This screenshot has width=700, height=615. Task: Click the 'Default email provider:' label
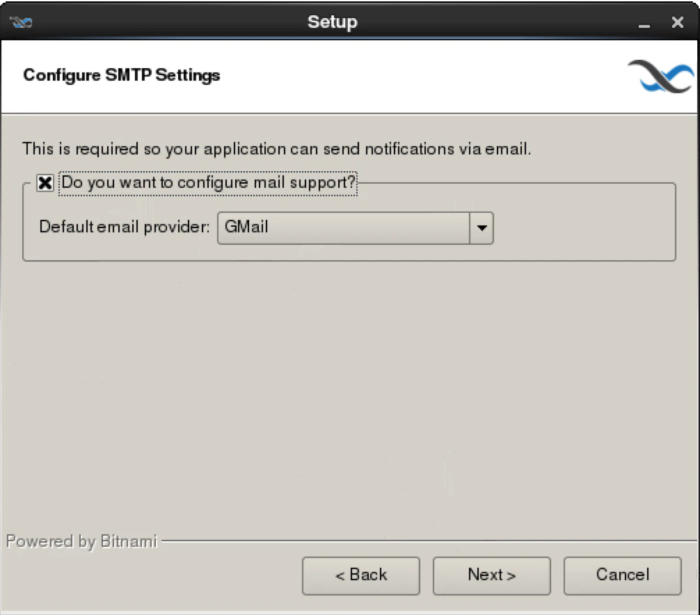(124, 227)
